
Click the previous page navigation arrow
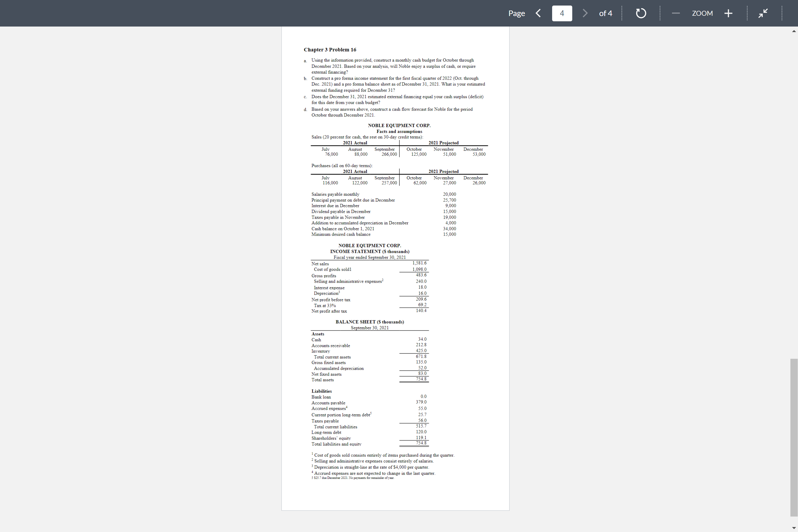pyautogui.click(x=538, y=13)
